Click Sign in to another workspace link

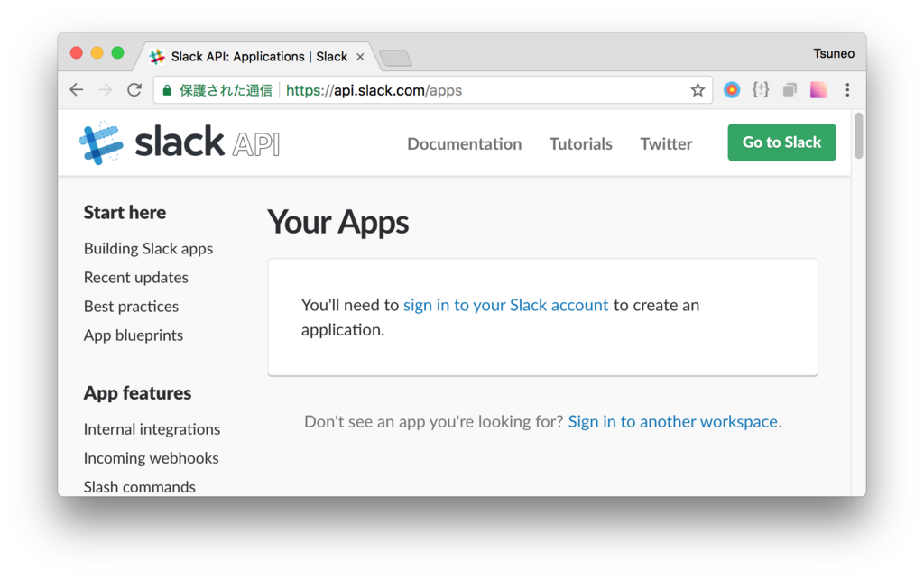tap(673, 422)
